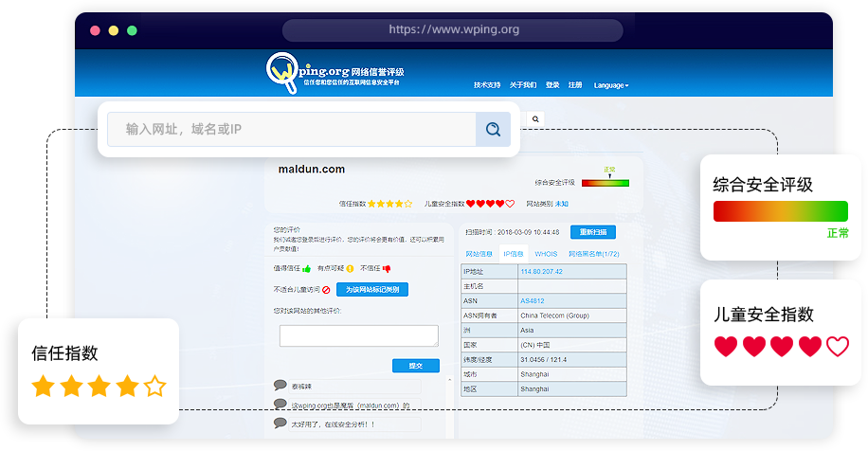Click the 31.0456 / 121.4 coordinates cell

pos(571,360)
